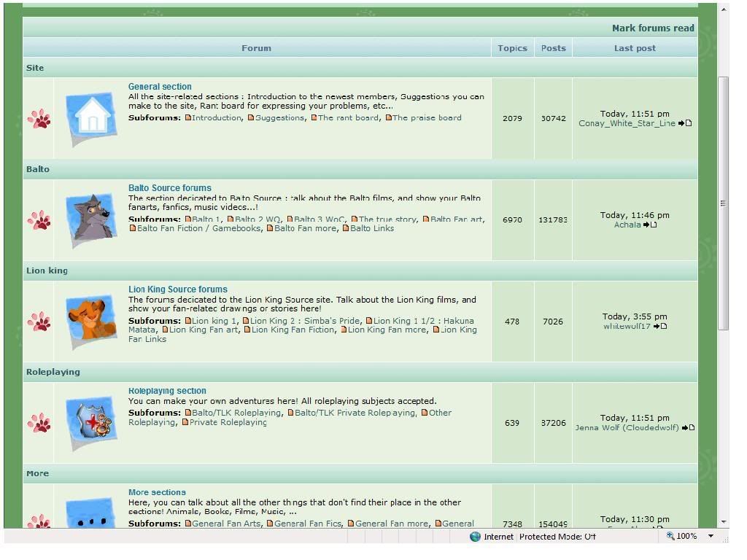This screenshot has width=747, height=560.
Task: Click the zoom magnifier icon in status bar
Action: pyautogui.click(x=670, y=536)
